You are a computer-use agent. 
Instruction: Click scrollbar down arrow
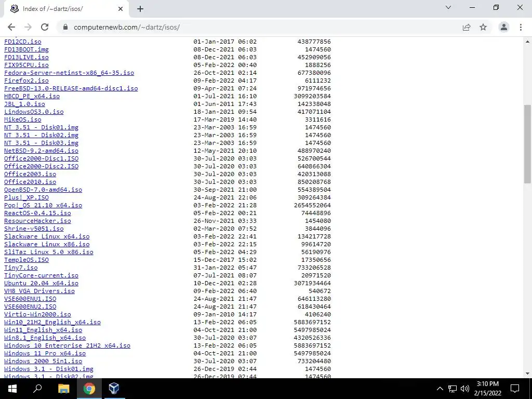point(527,373)
